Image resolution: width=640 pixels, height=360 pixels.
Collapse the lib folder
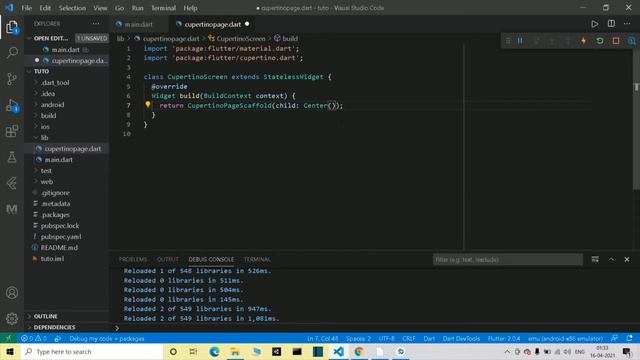[x=44, y=138]
